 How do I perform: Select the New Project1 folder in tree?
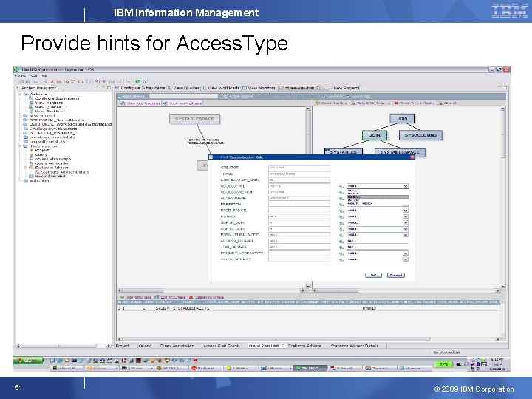pos(42,116)
